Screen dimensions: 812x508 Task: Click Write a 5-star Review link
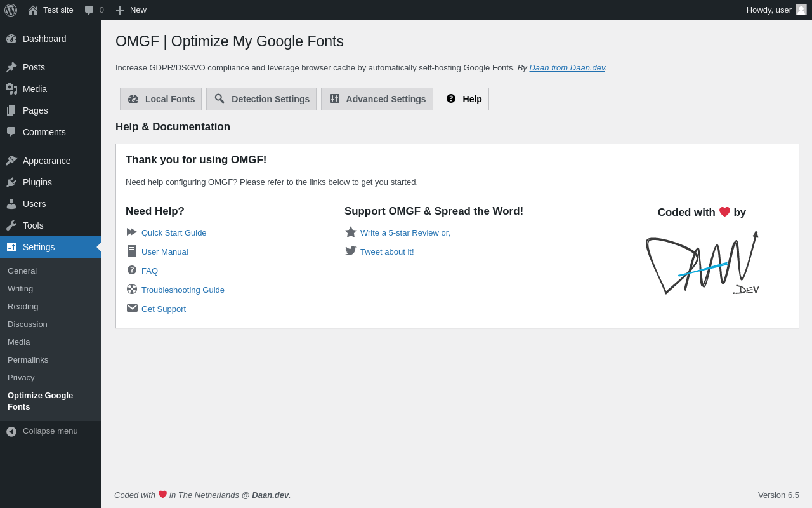click(x=405, y=233)
